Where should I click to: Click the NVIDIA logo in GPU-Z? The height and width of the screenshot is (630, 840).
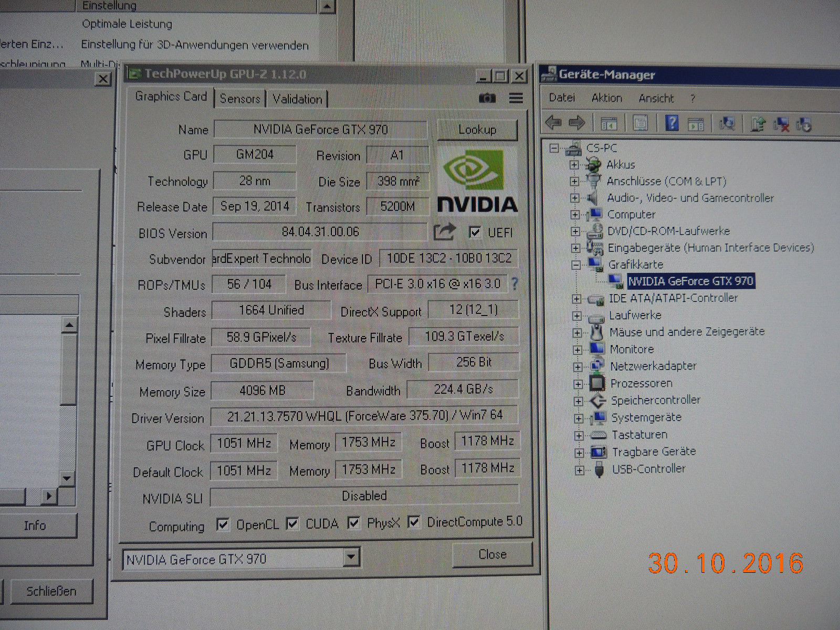point(477,181)
